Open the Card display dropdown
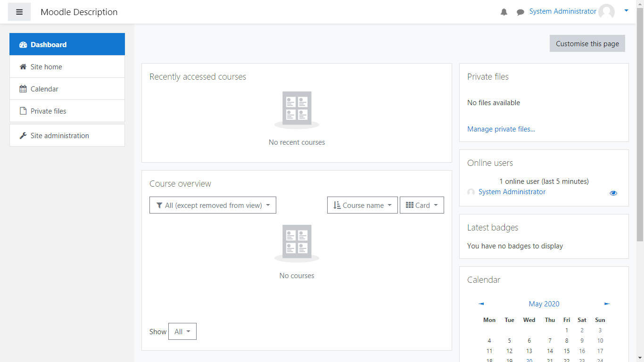 coord(421,205)
